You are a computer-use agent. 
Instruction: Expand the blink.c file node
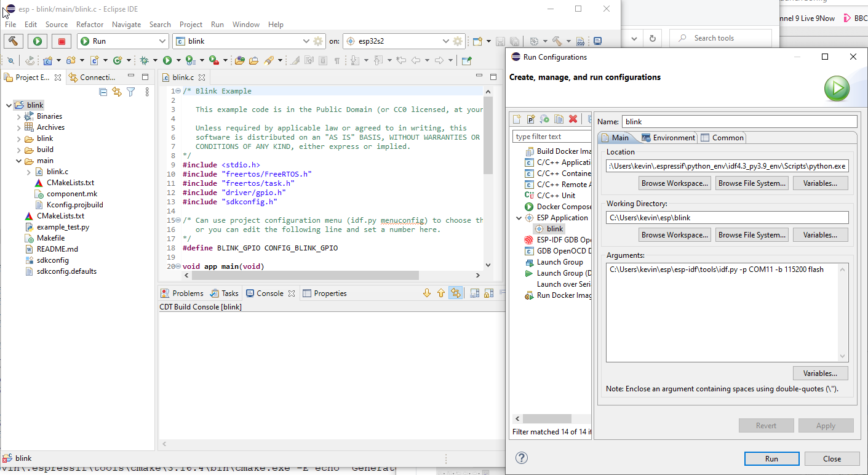click(28, 172)
